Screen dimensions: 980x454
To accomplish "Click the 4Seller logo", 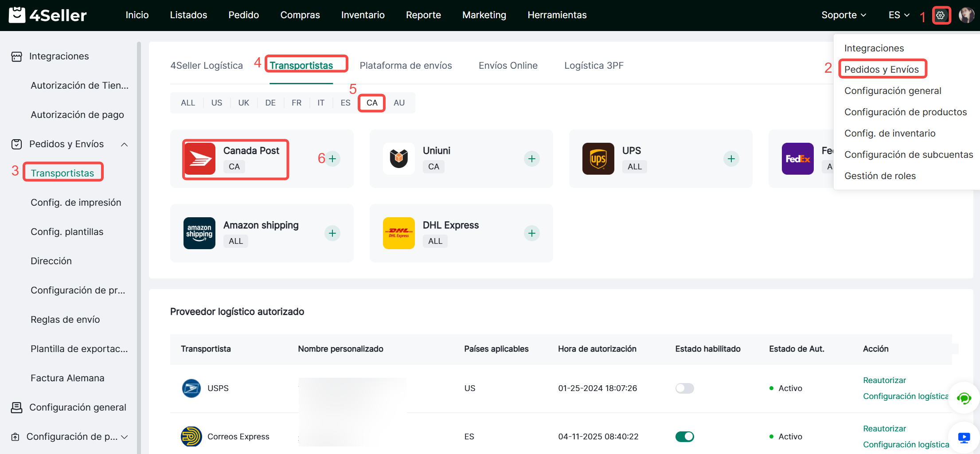I will point(48,15).
